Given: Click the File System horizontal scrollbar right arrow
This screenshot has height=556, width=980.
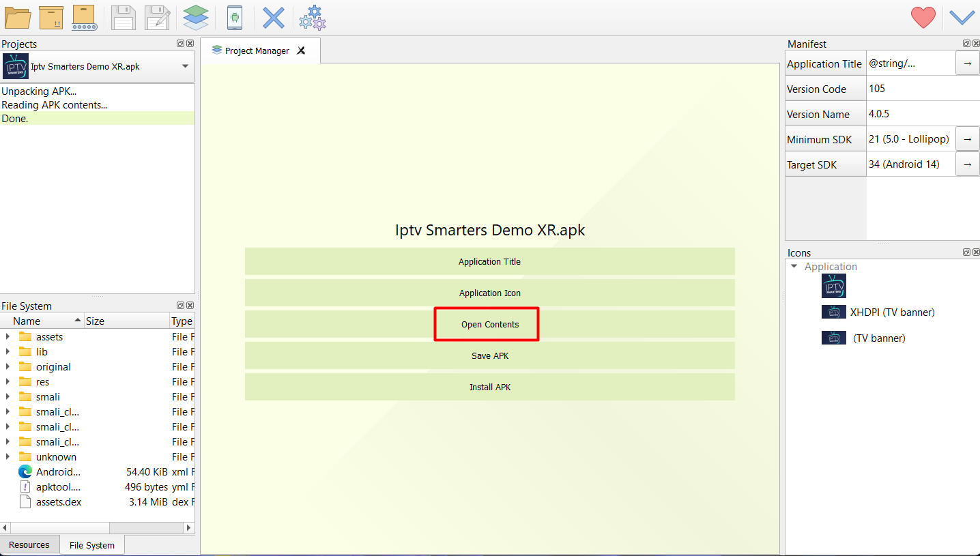Looking at the screenshot, I should (x=189, y=527).
